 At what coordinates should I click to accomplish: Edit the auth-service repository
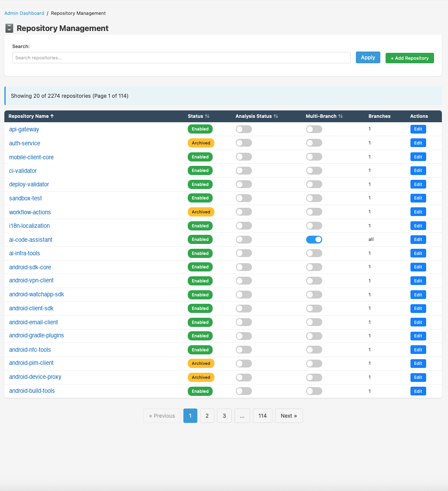[418, 143]
